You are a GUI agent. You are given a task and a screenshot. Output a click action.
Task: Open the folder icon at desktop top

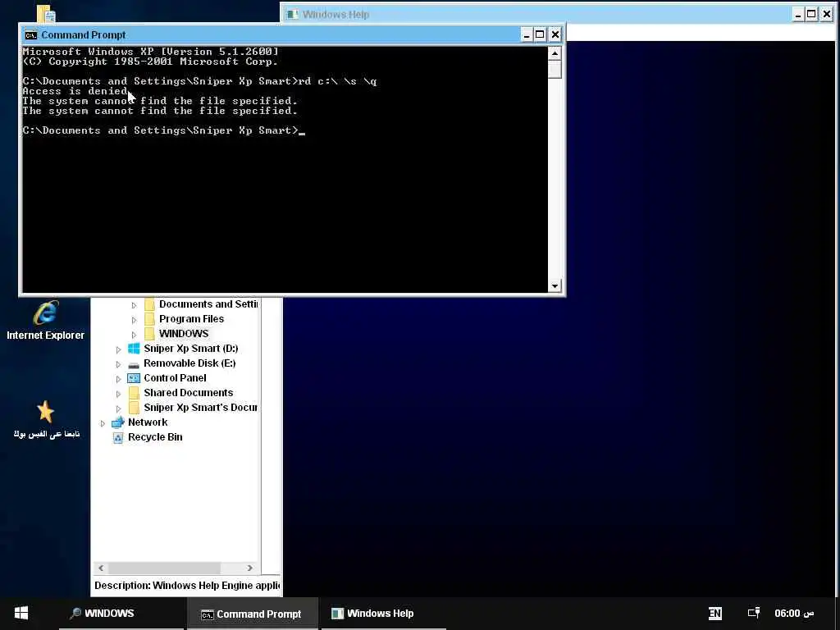(47, 14)
